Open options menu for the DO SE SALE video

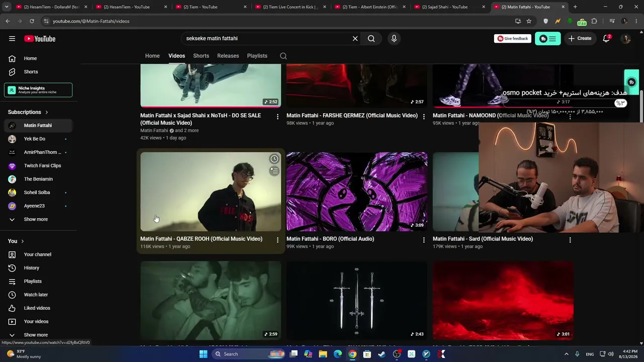pos(277,117)
